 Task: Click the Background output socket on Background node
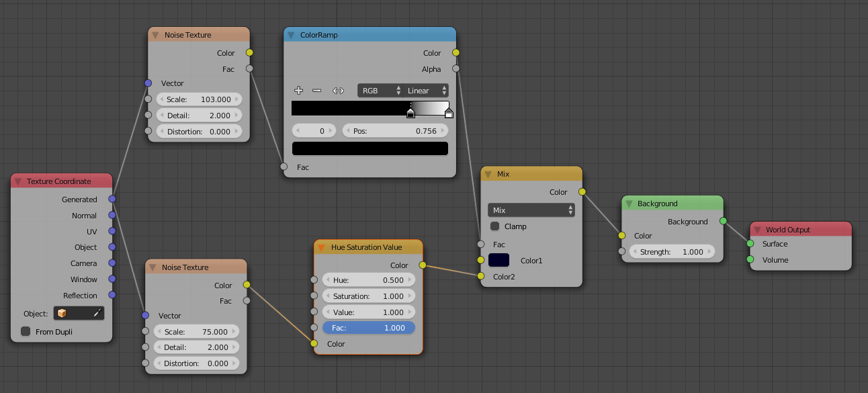click(x=723, y=220)
